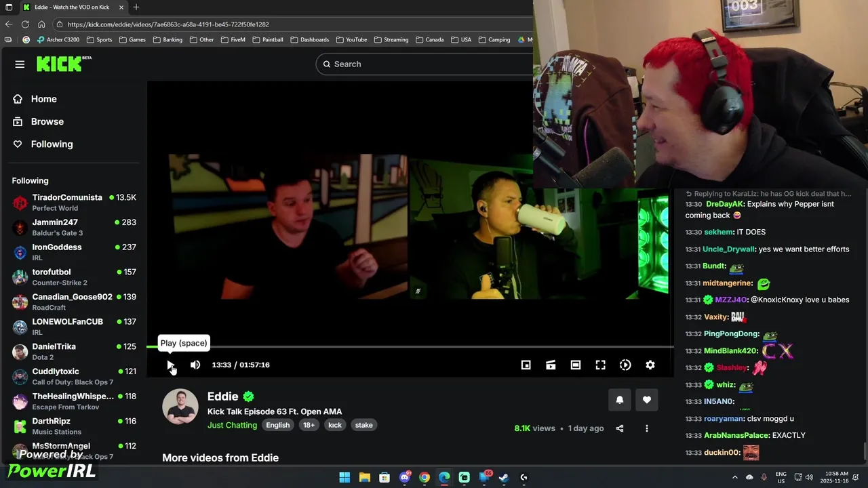Open Windows Start menu

click(344, 477)
